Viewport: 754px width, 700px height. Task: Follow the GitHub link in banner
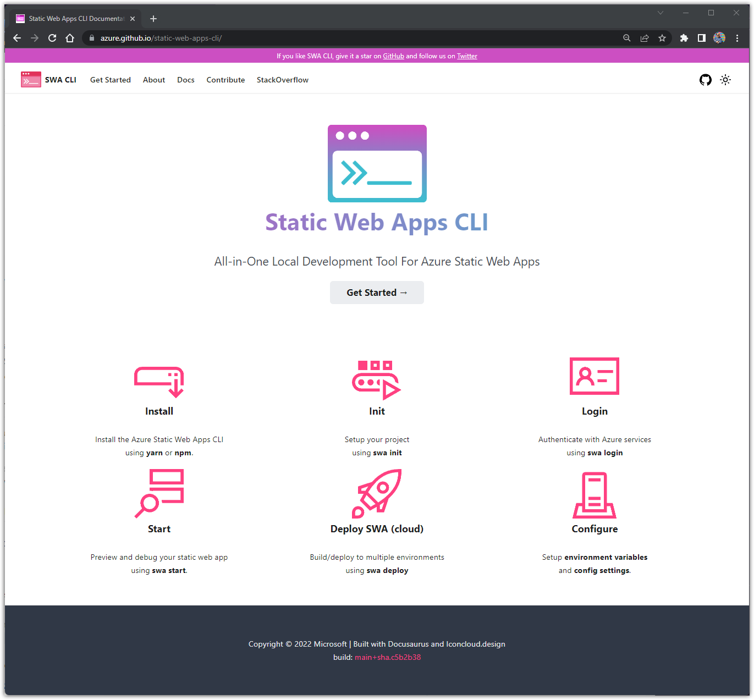pyautogui.click(x=393, y=56)
